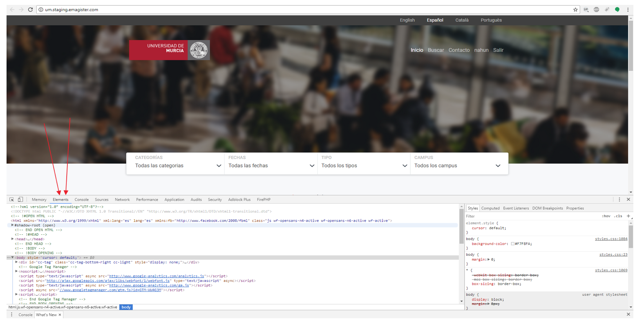Switch to the Computed styles tab
The image size is (644, 333).
coord(490,208)
